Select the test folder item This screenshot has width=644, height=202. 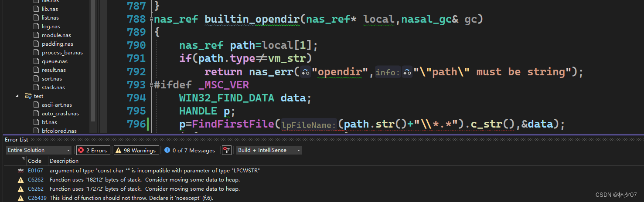pos(38,96)
